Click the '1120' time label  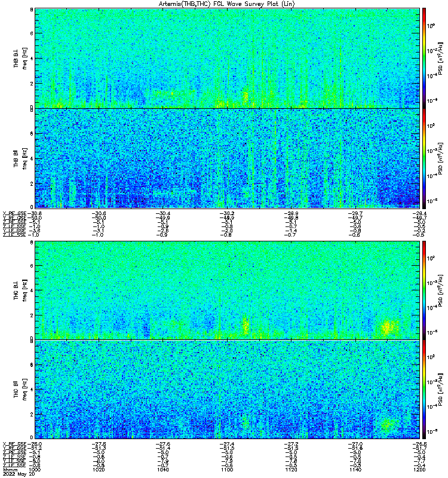291,470
